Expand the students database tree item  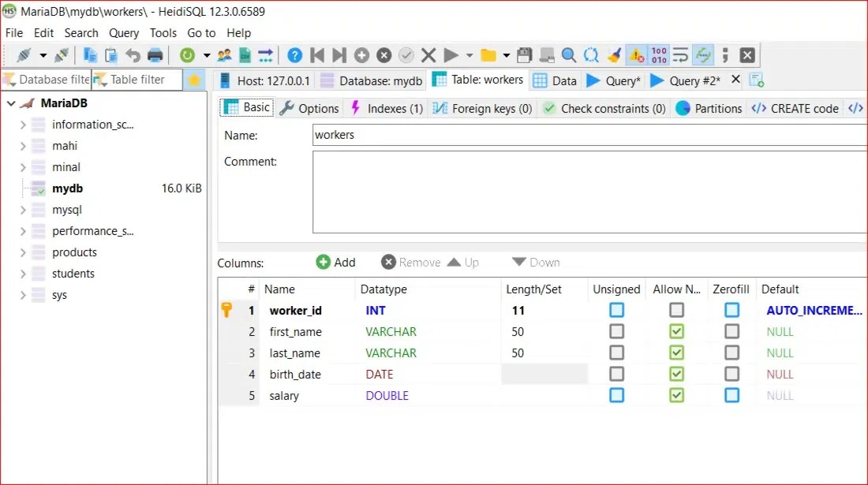pos(22,274)
